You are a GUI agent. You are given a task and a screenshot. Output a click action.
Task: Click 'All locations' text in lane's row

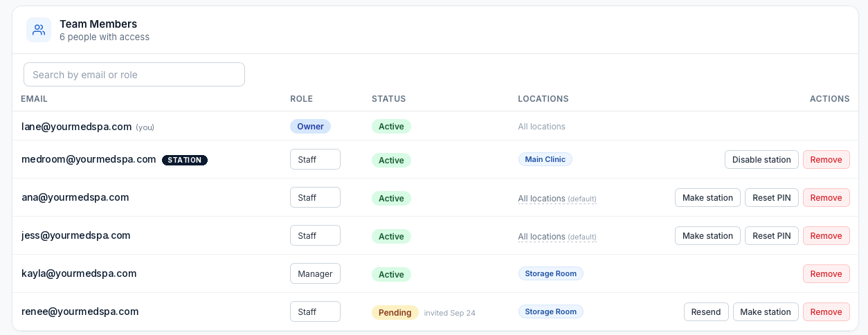[541, 127]
